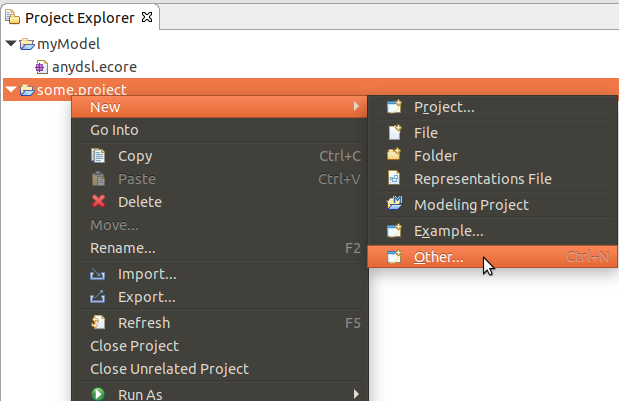Click the Refresh icon

98,323
